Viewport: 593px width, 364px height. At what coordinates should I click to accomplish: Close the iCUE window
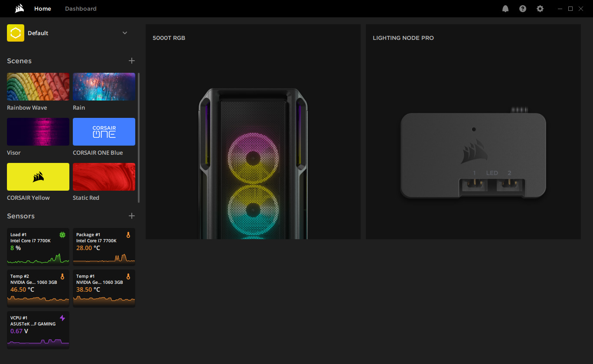[x=581, y=9]
